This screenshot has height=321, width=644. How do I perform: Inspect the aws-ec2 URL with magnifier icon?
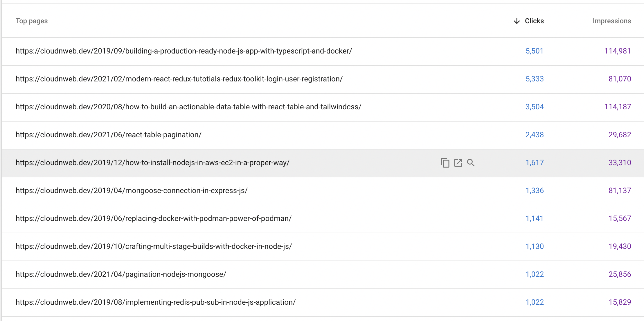click(471, 163)
